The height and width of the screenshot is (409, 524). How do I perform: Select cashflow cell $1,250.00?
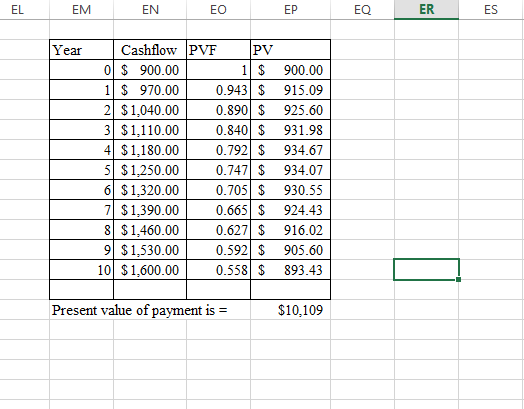click(x=150, y=170)
